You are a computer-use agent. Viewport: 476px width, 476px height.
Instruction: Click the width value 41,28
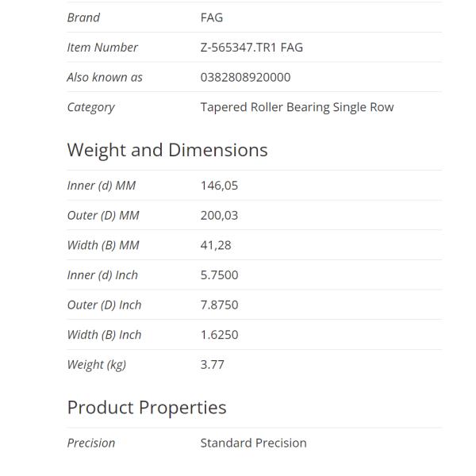coord(216,245)
